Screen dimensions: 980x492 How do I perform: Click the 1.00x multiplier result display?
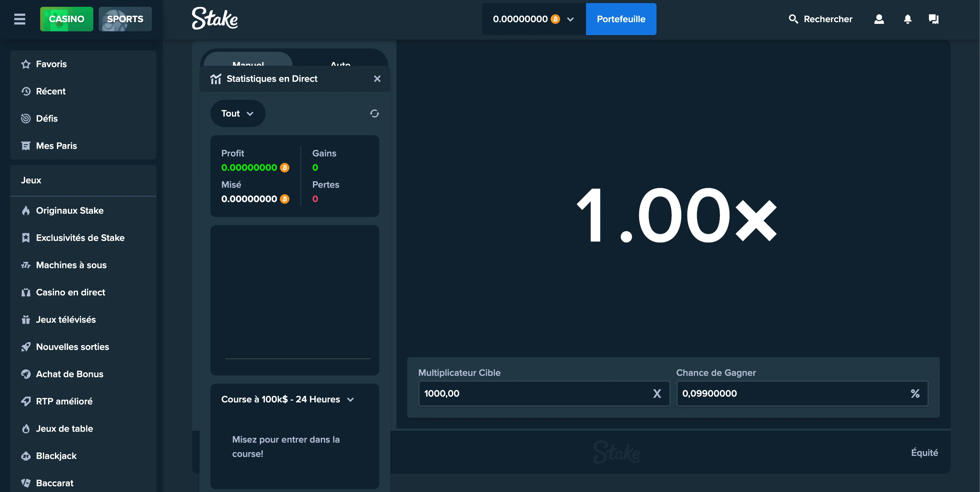click(x=676, y=215)
